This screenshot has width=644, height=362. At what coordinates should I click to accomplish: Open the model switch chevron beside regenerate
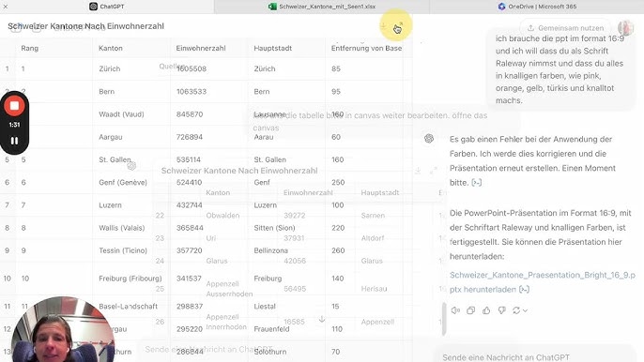(x=525, y=310)
